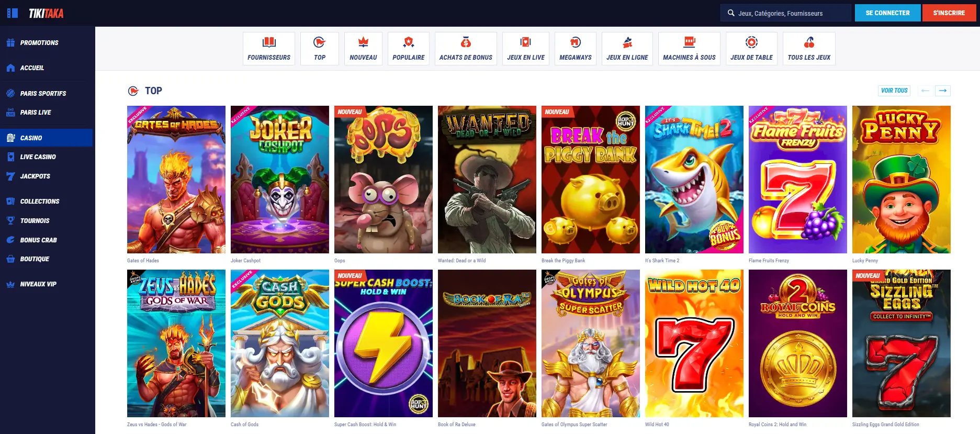Open the Paris Live icon
This screenshot has width=980, height=434.
tap(10, 112)
